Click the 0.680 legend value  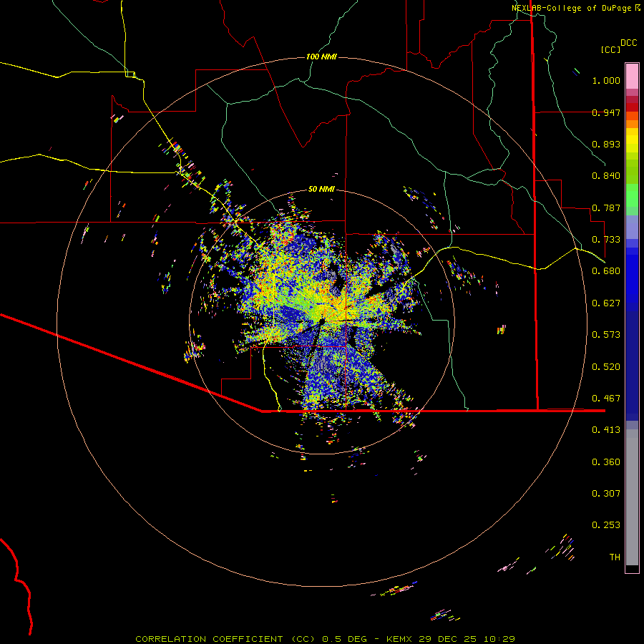(x=606, y=271)
